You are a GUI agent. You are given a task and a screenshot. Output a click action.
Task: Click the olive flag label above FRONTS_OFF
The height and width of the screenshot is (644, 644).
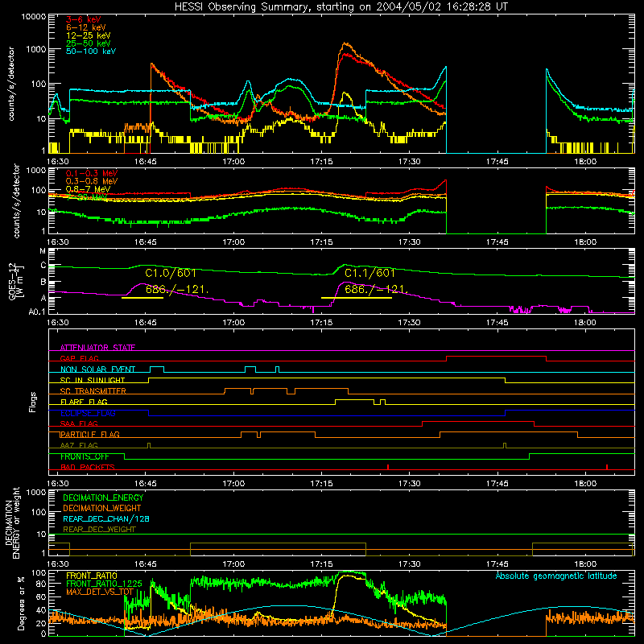tap(79, 445)
